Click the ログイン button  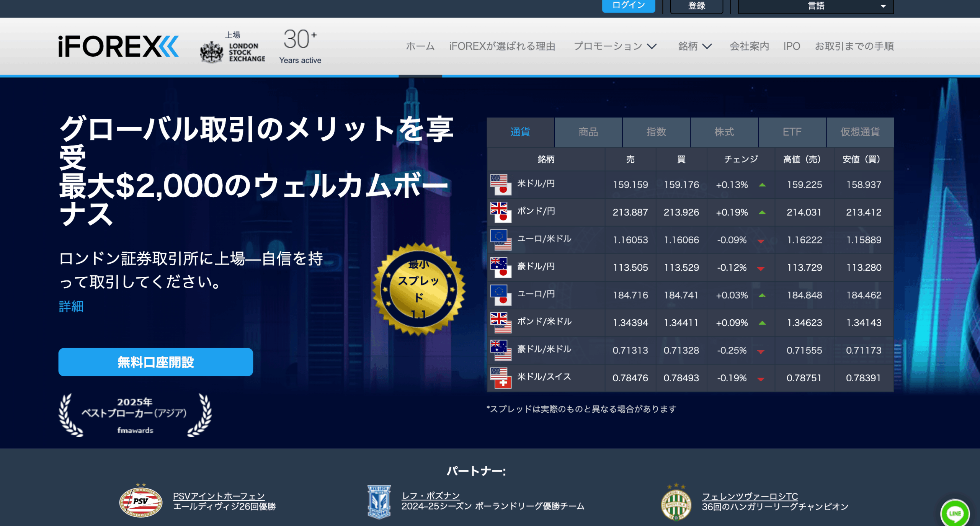(629, 5)
